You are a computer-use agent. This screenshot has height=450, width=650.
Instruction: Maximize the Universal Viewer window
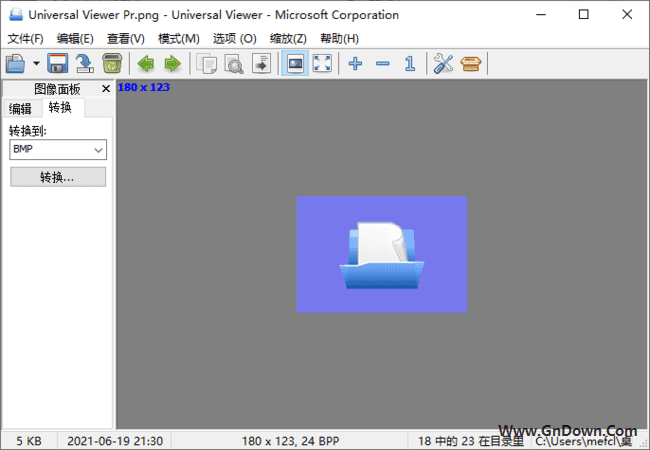pyautogui.click(x=583, y=15)
